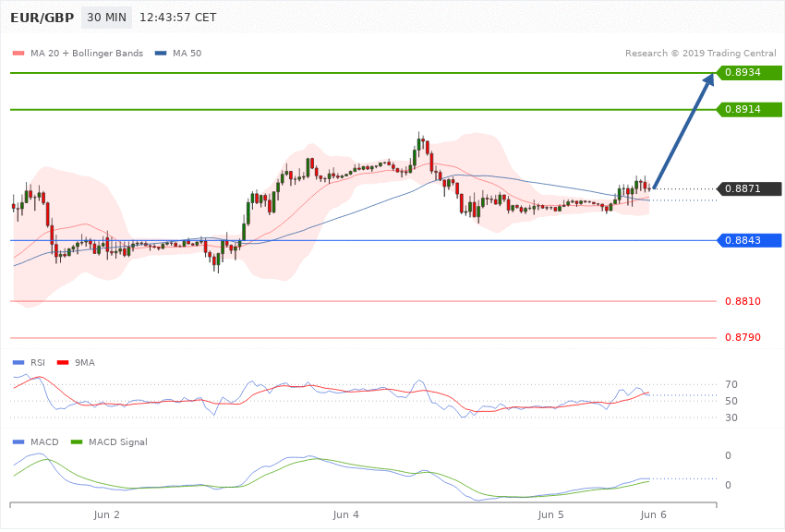
Task: Click the MACD blue legend swatch
Action: (x=18, y=441)
